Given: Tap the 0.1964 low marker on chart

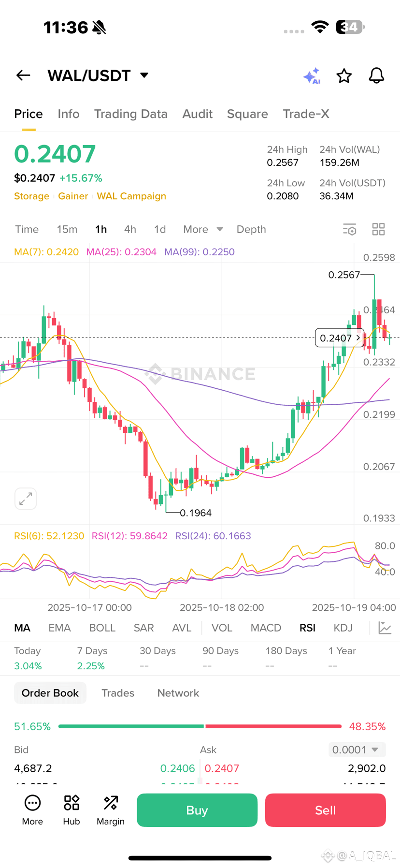Looking at the screenshot, I should [196, 513].
